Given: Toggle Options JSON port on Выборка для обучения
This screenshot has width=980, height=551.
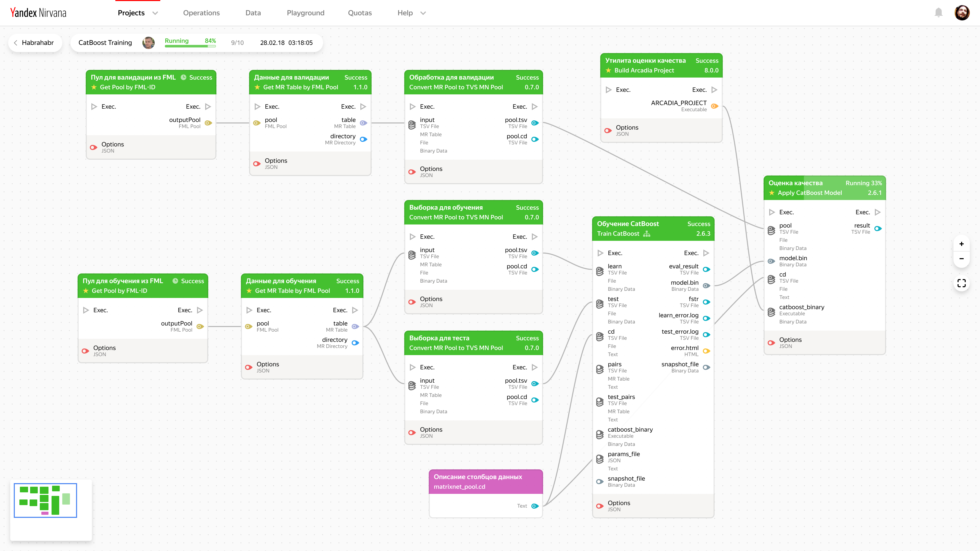Looking at the screenshot, I should point(412,302).
